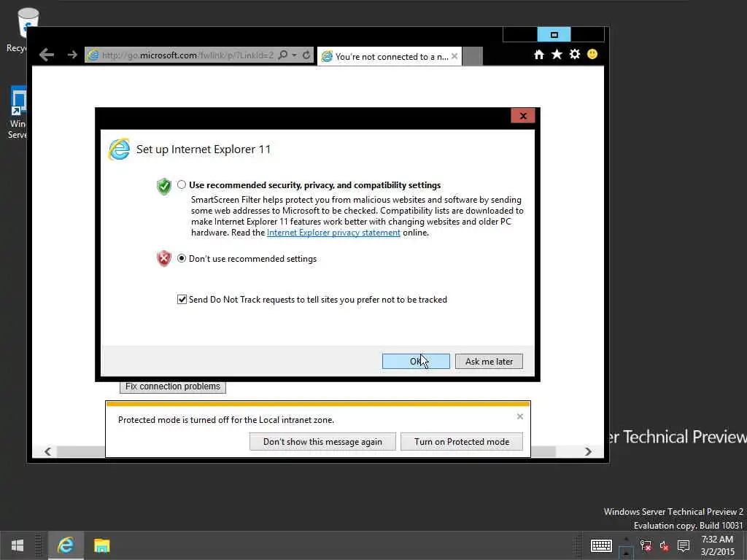Image resolution: width=747 pixels, height=560 pixels.
Task: Go back with the browser back arrow
Action: pyautogui.click(x=47, y=55)
